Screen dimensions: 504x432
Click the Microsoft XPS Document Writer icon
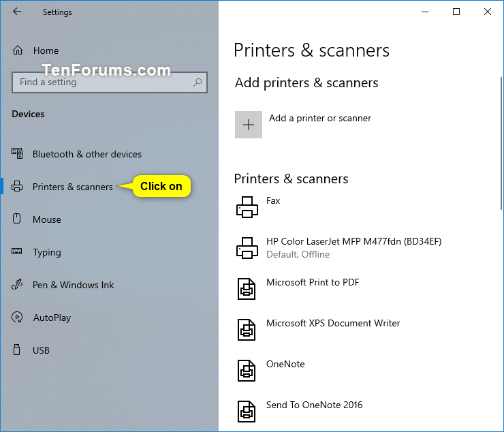pos(247,330)
